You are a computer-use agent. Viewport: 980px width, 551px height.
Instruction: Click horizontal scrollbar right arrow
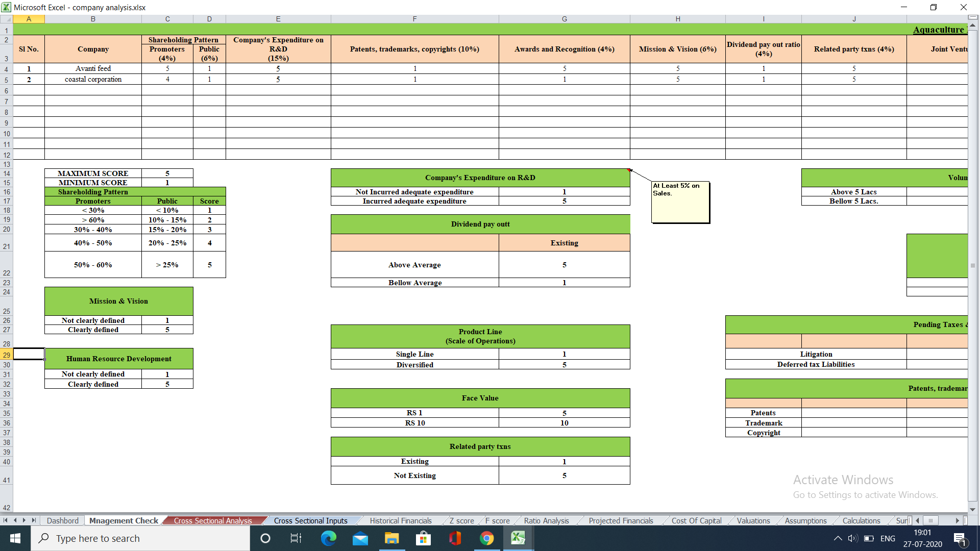tap(958, 520)
